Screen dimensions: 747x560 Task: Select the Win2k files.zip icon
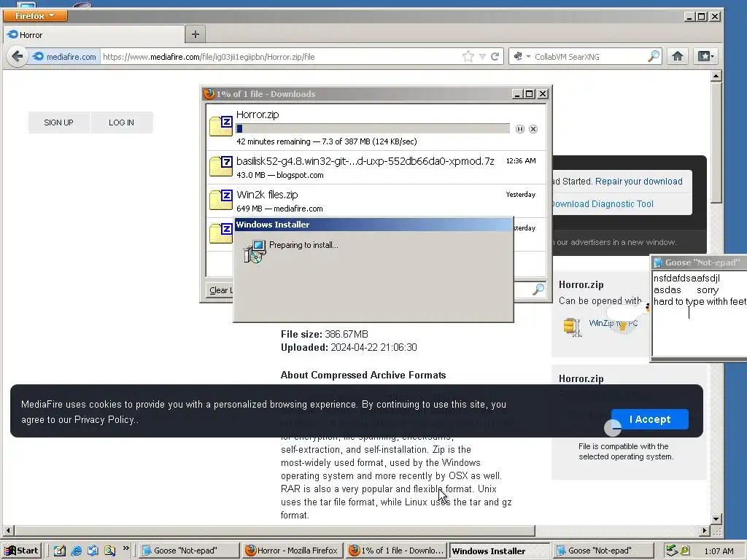point(220,200)
